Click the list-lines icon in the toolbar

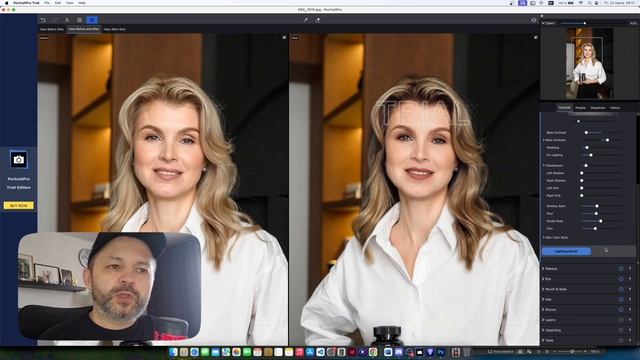[x=80, y=20]
